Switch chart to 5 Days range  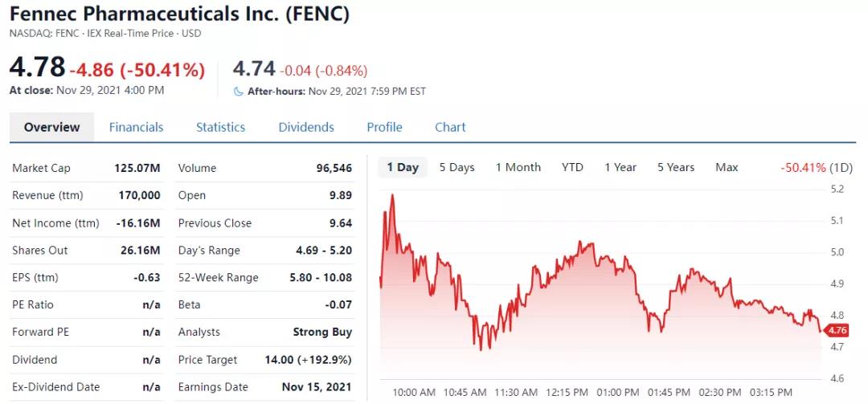click(457, 167)
